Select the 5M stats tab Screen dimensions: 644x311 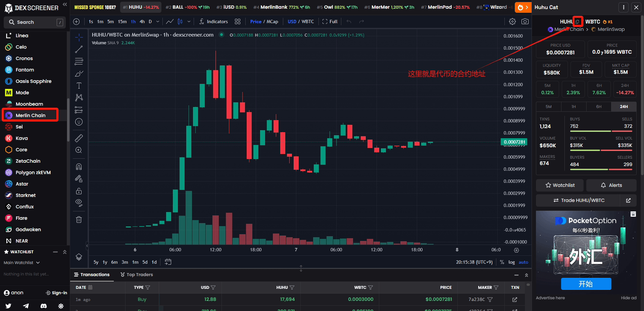[549, 107]
